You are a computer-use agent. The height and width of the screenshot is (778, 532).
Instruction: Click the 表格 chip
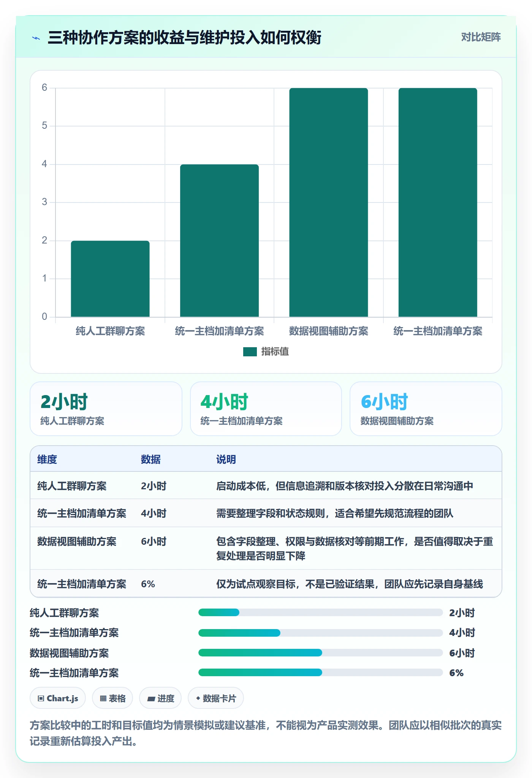[112, 698]
